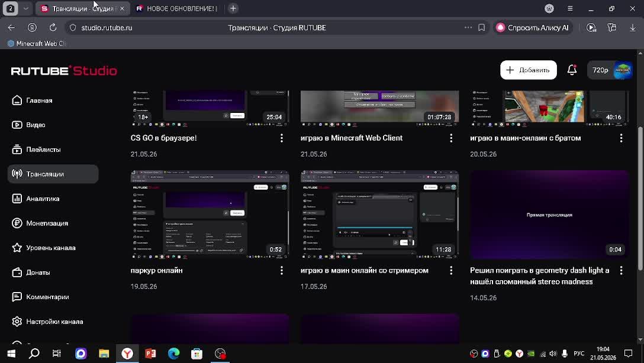Open PowerPoint from the taskbar

pos(150,353)
